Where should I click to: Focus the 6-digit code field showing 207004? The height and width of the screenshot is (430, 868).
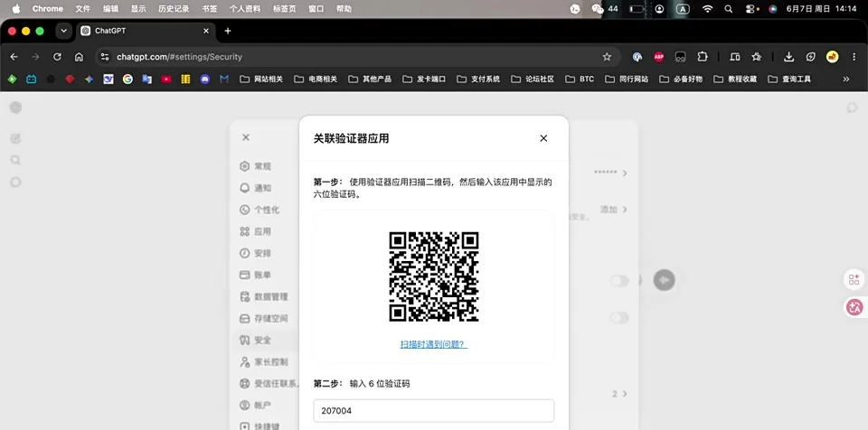click(x=434, y=411)
